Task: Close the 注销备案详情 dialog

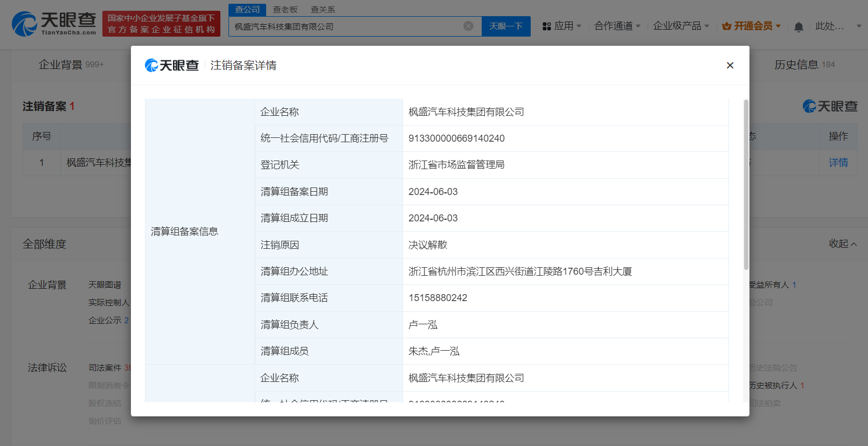Action: [x=730, y=65]
